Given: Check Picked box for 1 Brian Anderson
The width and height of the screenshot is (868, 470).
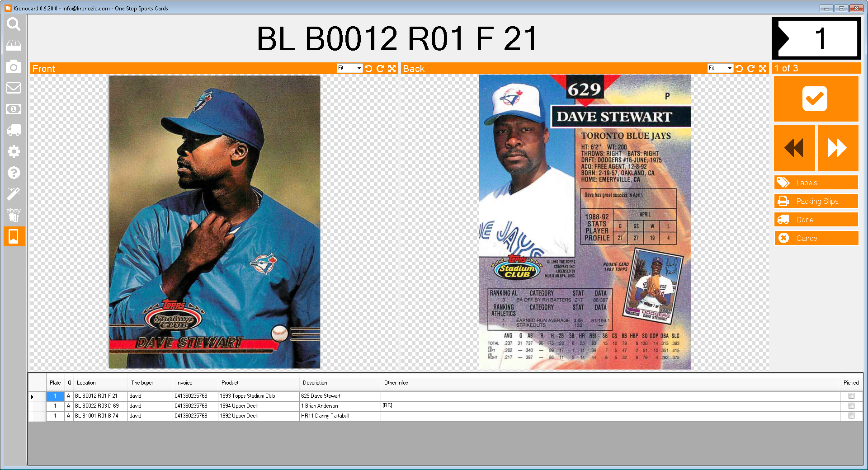Looking at the screenshot, I should pyautogui.click(x=851, y=406).
